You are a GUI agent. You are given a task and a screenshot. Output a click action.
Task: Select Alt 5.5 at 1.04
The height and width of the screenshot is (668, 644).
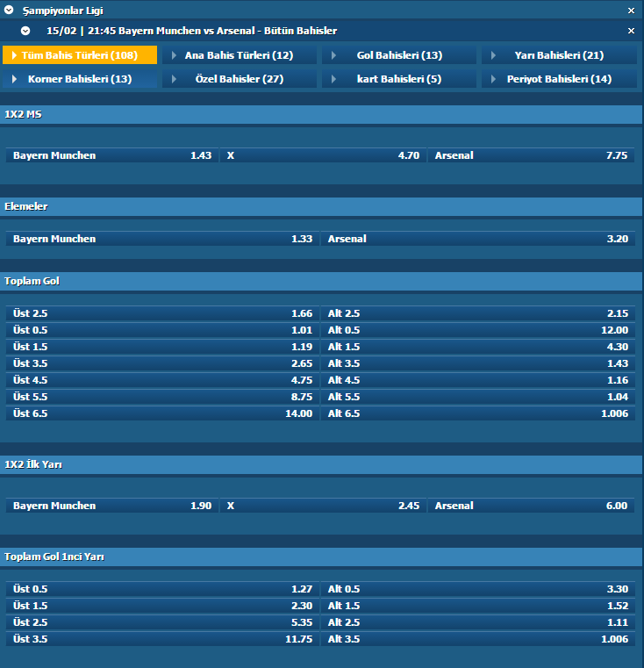478,397
